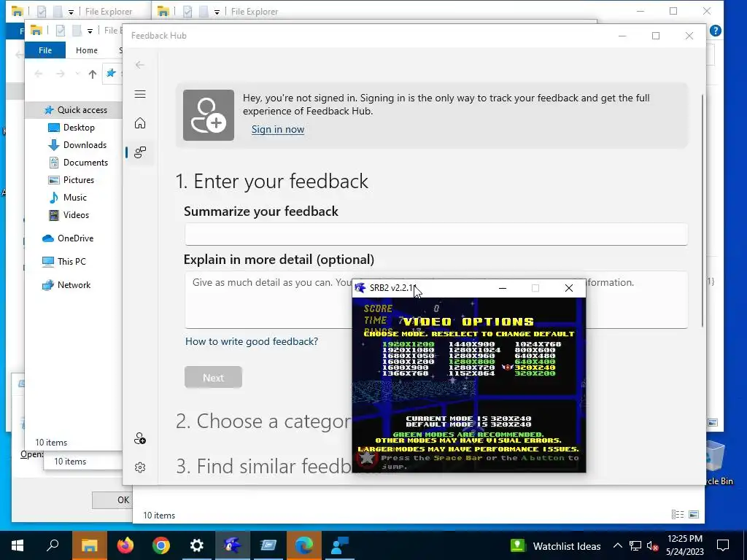
Task: Open Recycle Bin on desktop
Action: 719,462
